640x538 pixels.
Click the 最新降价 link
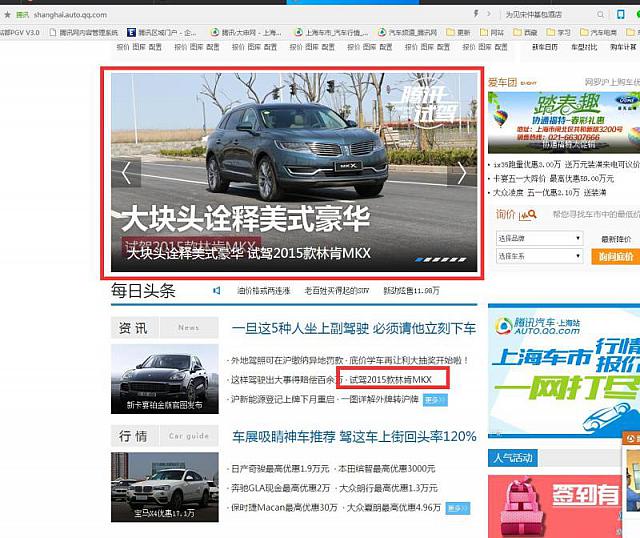point(616,239)
